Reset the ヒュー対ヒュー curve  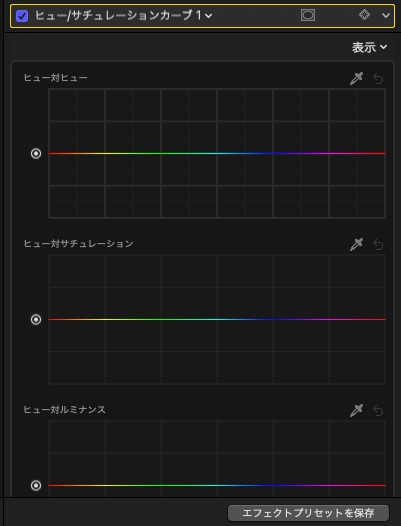coord(378,79)
